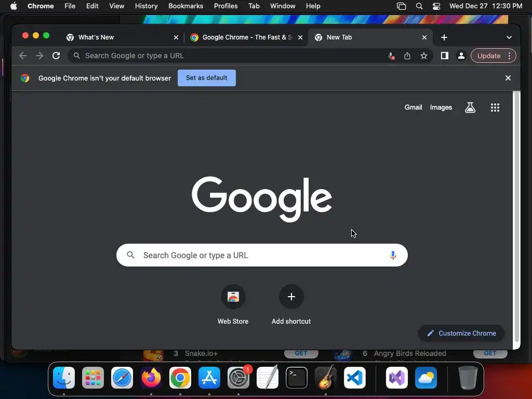The height and width of the screenshot is (399, 532).
Task: Launch Visual Studio Code from the dock
Action: (355, 378)
